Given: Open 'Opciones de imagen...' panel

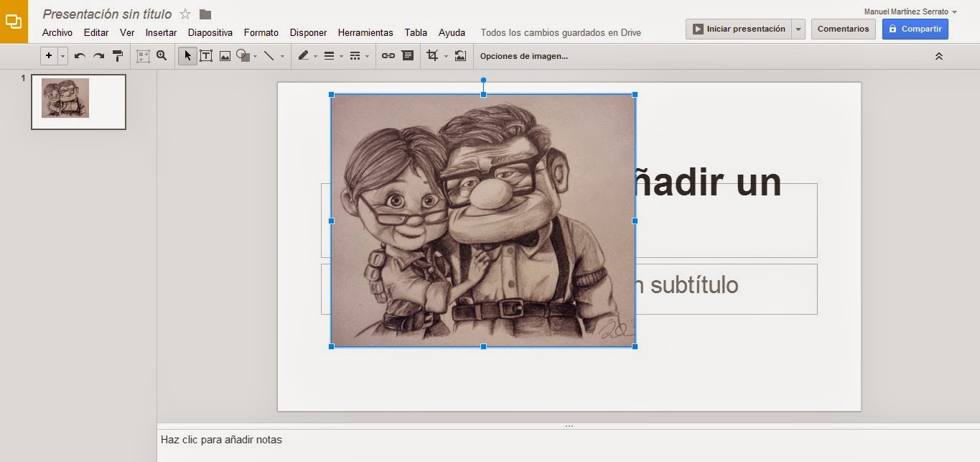Looking at the screenshot, I should point(524,56).
